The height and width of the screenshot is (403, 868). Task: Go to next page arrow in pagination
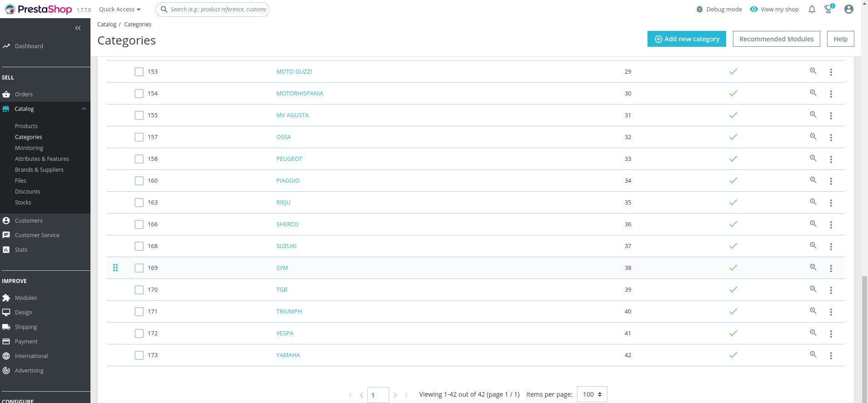coord(395,395)
